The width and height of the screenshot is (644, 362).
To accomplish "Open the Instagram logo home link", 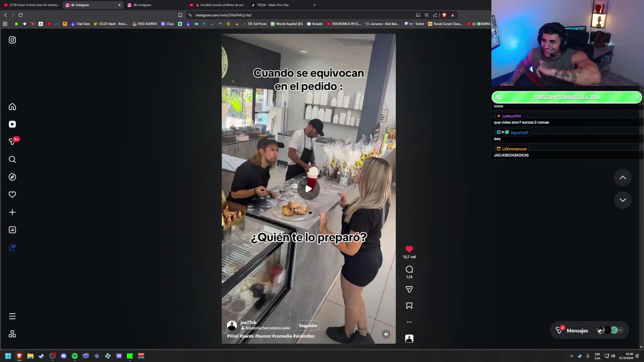I will [12, 40].
